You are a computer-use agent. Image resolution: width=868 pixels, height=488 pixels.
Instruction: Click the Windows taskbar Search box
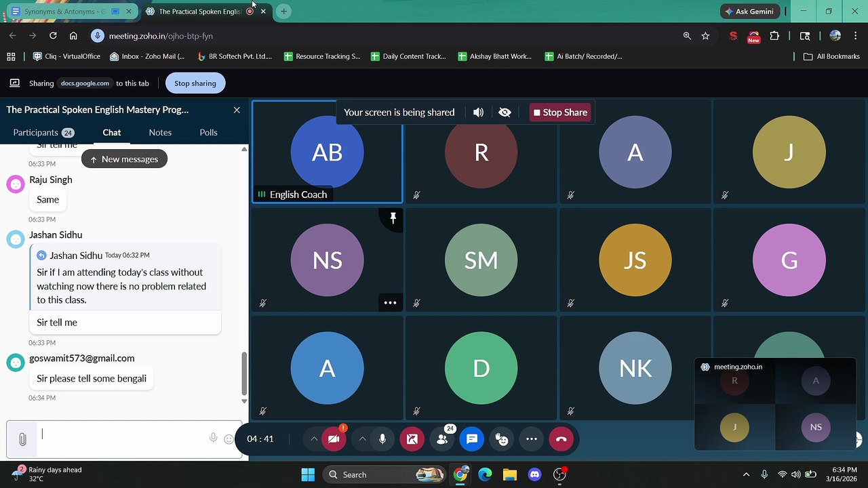point(384,474)
